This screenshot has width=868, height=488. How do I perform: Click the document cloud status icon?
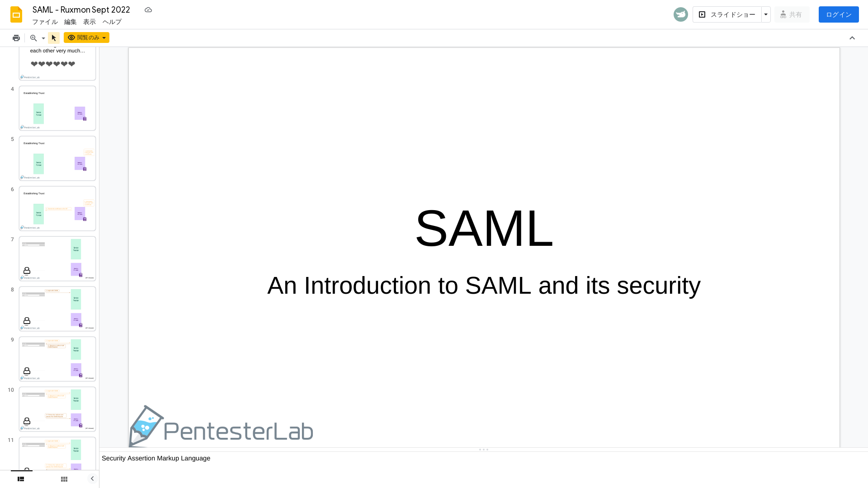[148, 9]
